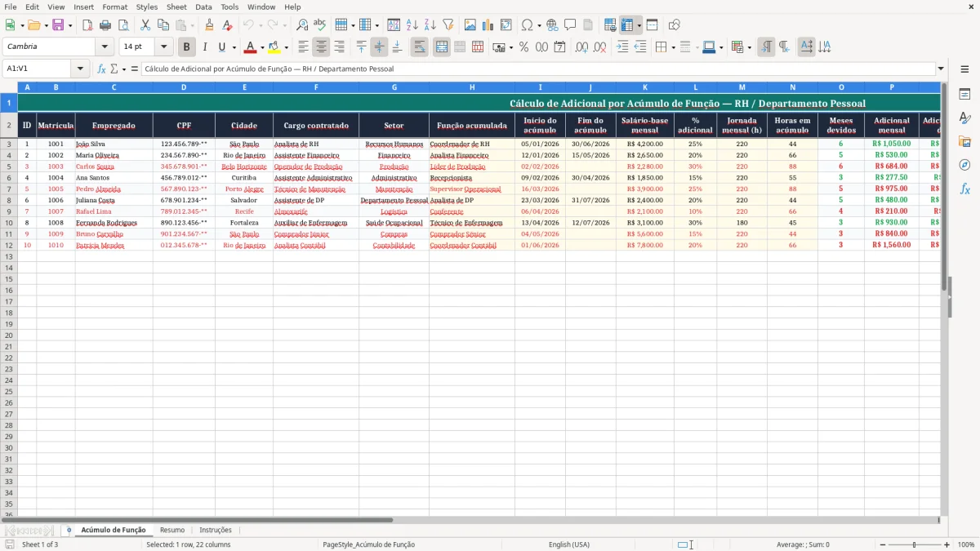Image resolution: width=980 pixels, height=551 pixels.
Task: Click the Print icon
Action: (x=105, y=25)
